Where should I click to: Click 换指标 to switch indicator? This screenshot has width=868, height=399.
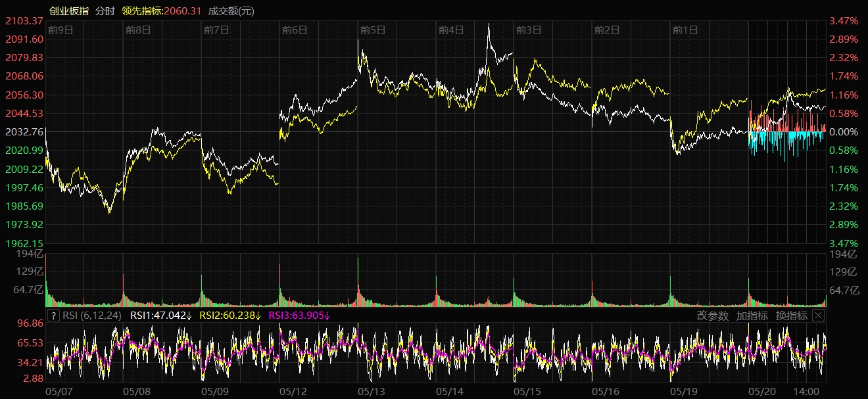click(x=792, y=316)
